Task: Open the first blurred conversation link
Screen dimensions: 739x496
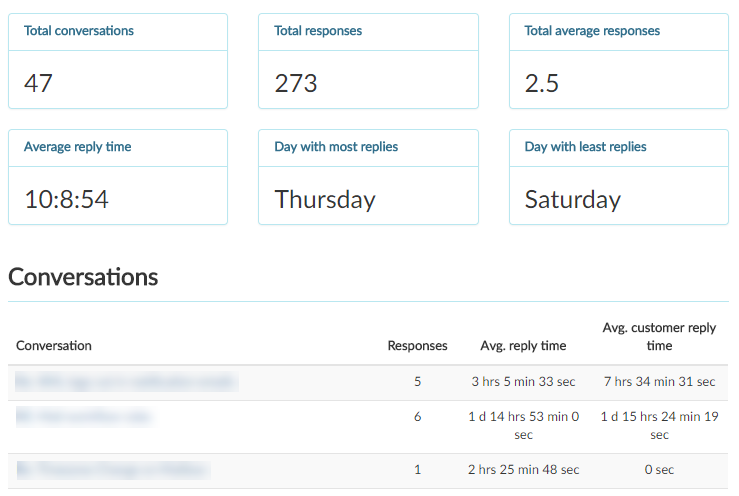Action: coord(127,381)
